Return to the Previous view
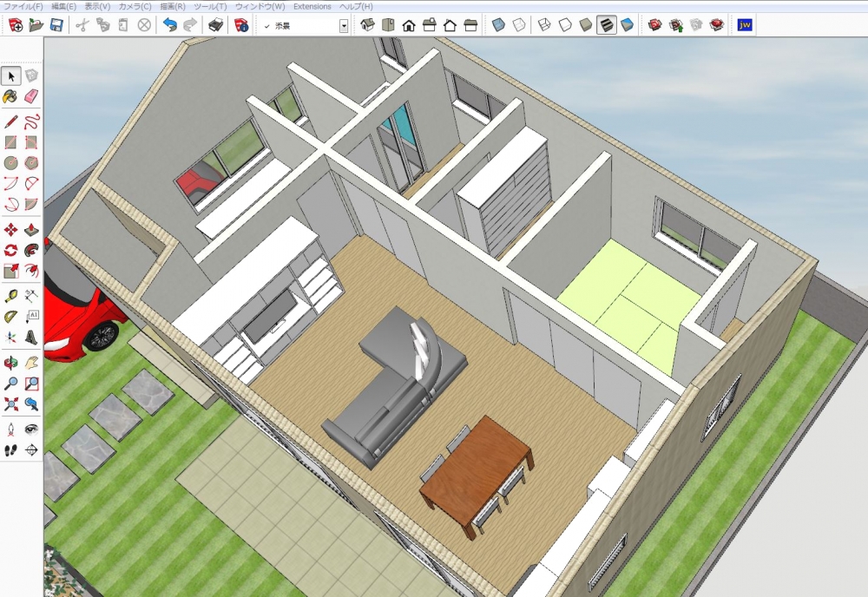Image resolution: width=868 pixels, height=597 pixels. click(31, 403)
